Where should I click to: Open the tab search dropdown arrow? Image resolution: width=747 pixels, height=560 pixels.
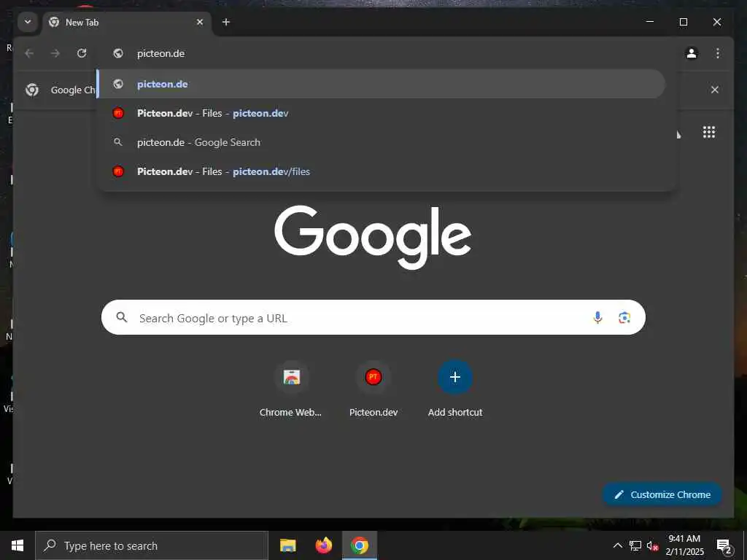click(28, 22)
